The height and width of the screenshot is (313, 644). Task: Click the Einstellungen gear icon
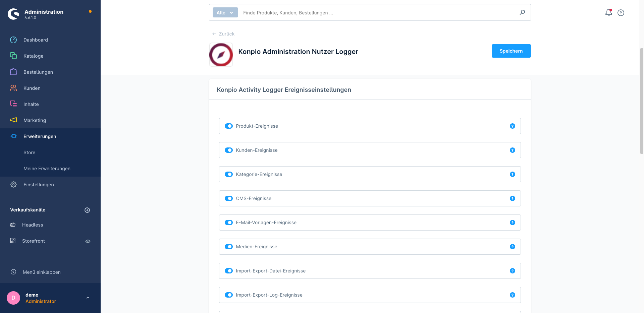tap(13, 185)
